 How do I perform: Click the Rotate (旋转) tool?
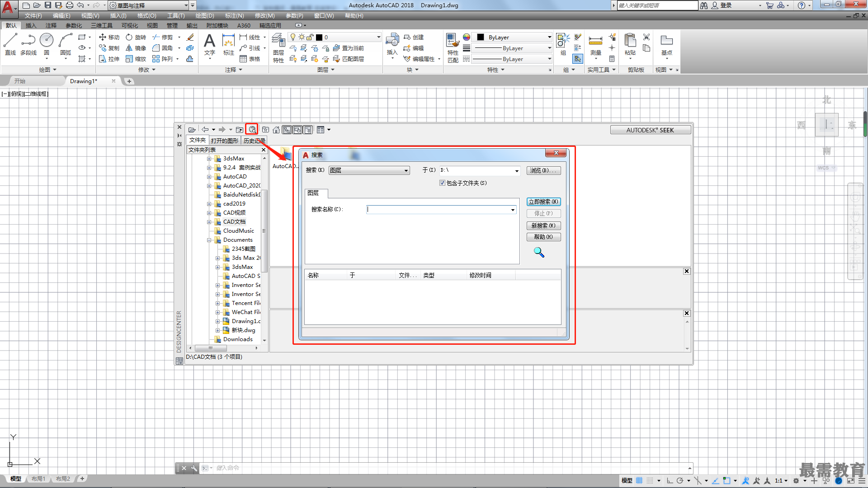pyautogui.click(x=136, y=37)
